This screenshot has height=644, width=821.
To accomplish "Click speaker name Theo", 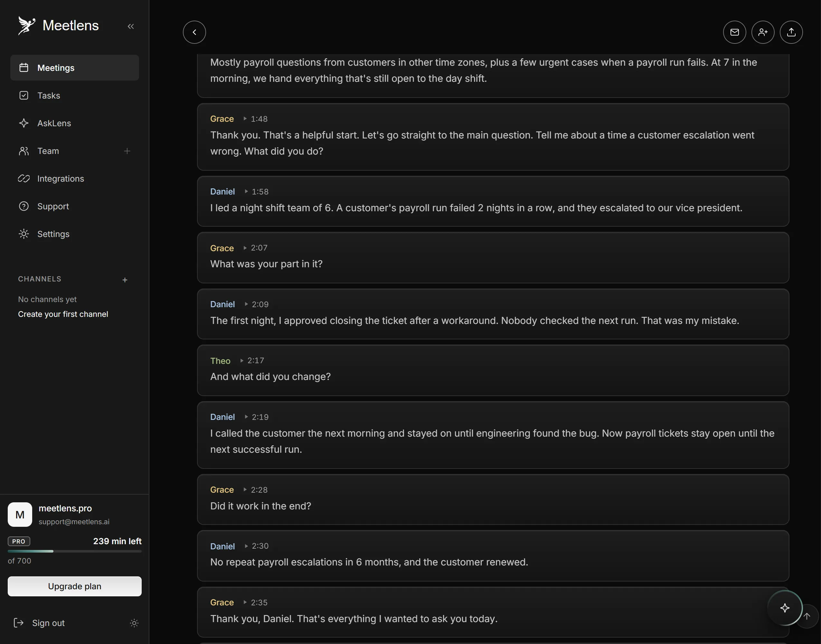I will click(220, 361).
